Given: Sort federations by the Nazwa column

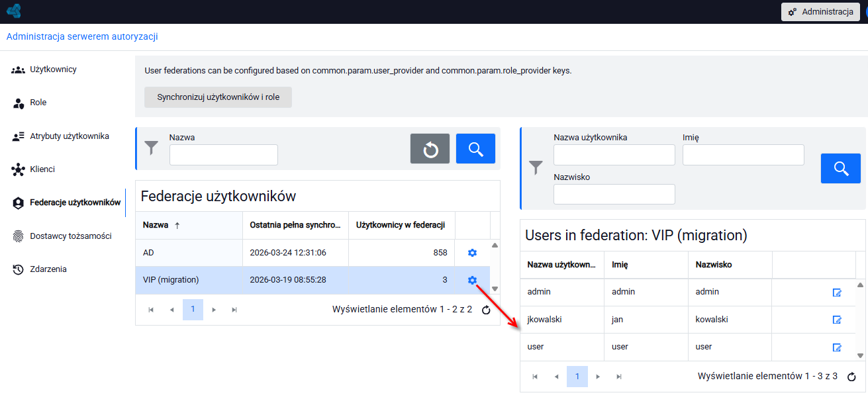Looking at the screenshot, I should tap(189, 225).
